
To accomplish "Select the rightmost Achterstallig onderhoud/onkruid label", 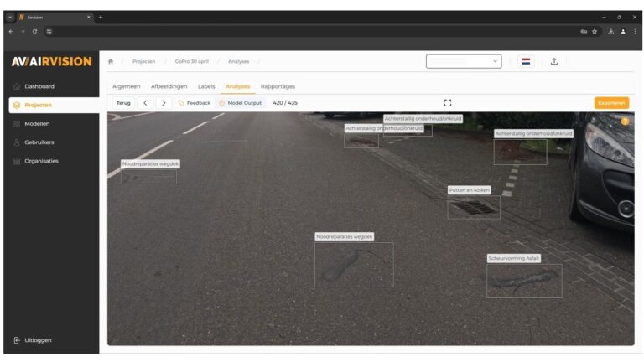I will coord(533,134).
